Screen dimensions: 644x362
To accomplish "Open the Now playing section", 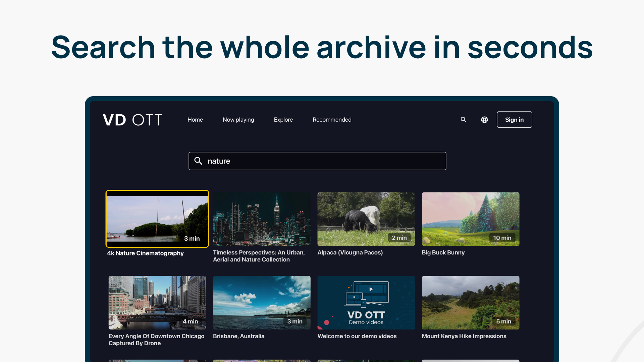I will click(238, 120).
